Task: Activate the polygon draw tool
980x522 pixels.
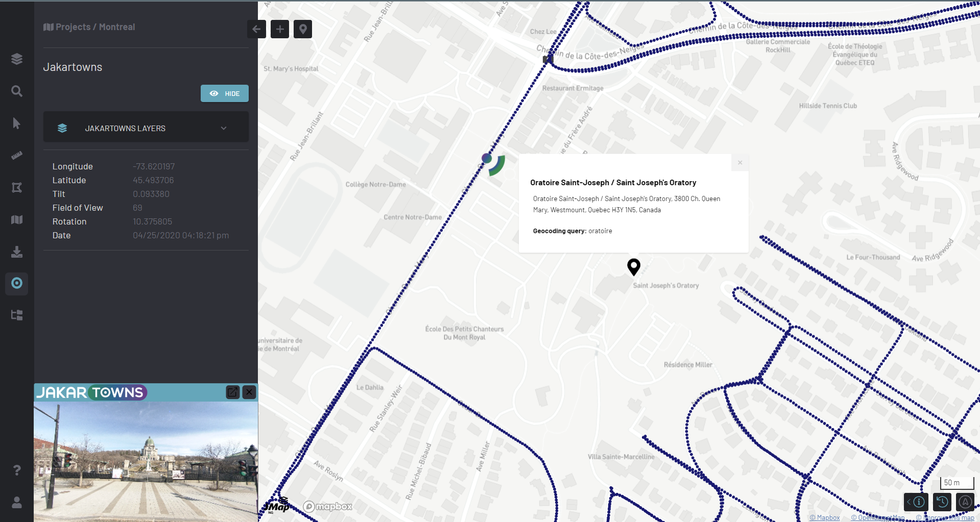Action: click(x=17, y=188)
